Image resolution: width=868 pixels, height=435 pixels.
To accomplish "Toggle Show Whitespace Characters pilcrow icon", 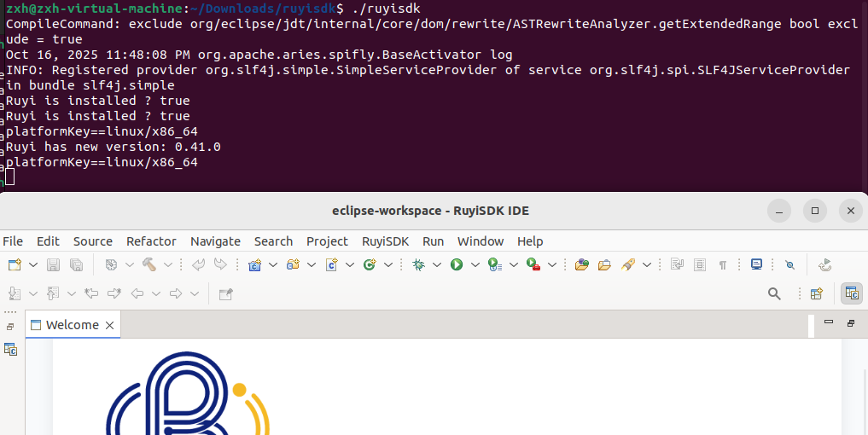I will [x=723, y=265].
